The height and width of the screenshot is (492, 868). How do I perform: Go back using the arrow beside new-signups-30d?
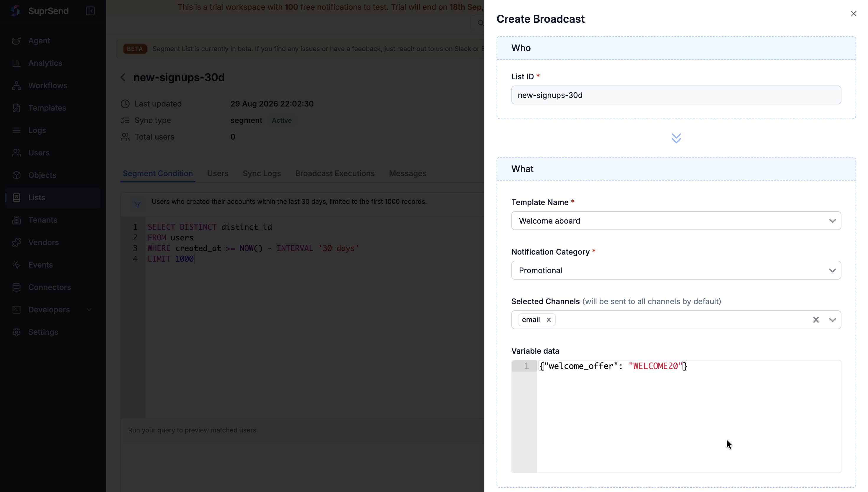tap(123, 77)
